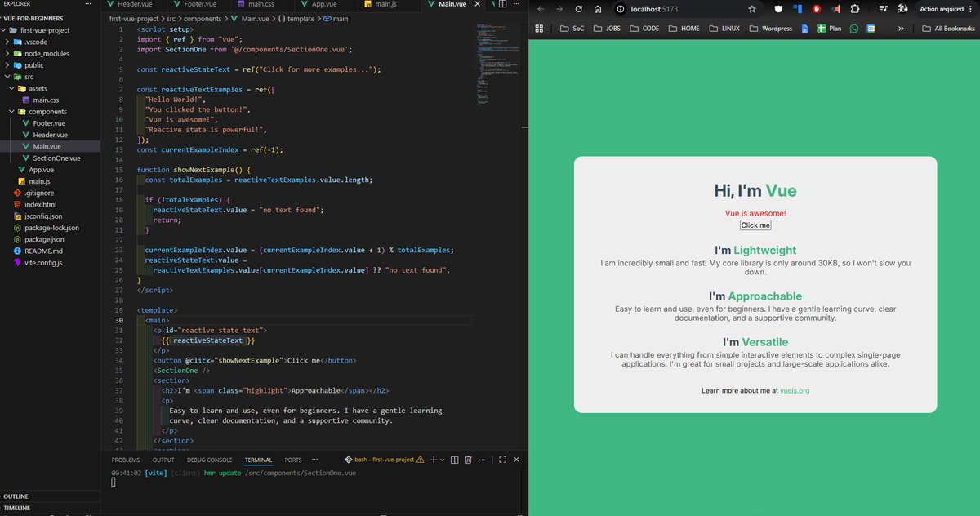The image size is (980, 516).
Task: Click the 'components' breadcrumb segment
Action: point(203,18)
